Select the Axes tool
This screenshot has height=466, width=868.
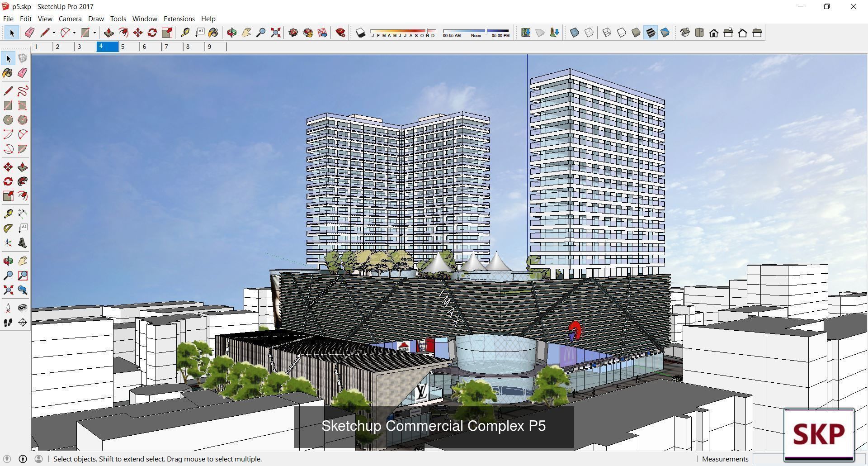coord(8,243)
